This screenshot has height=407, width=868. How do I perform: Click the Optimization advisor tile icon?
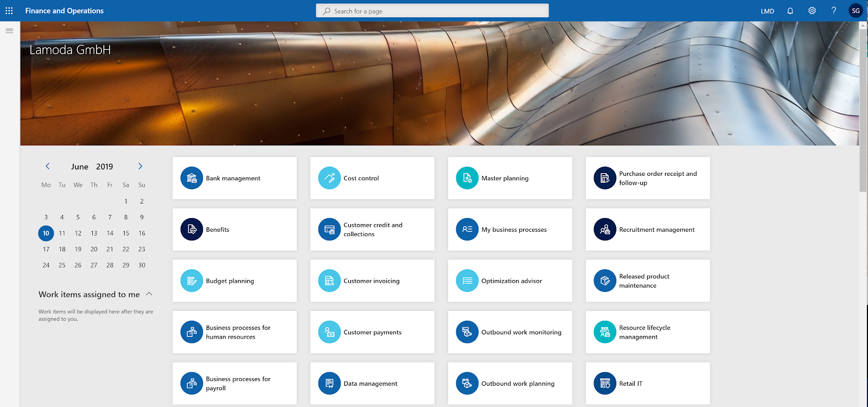tap(467, 281)
